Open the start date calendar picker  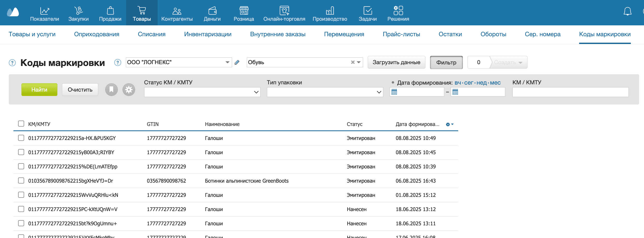[x=394, y=92]
